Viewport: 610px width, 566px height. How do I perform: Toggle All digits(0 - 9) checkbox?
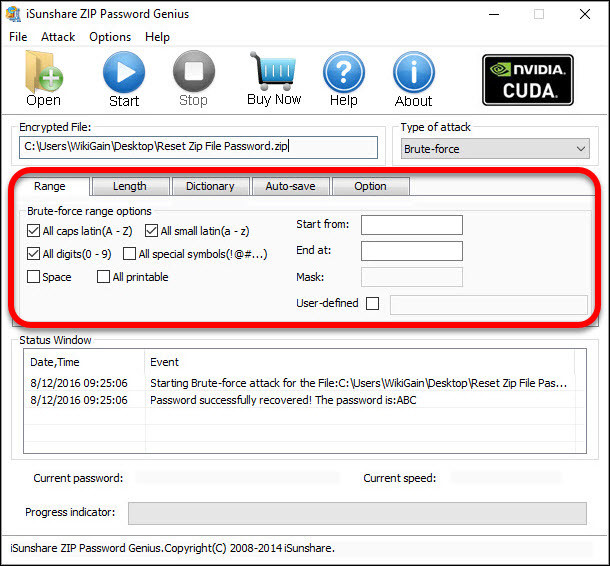coord(33,254)
